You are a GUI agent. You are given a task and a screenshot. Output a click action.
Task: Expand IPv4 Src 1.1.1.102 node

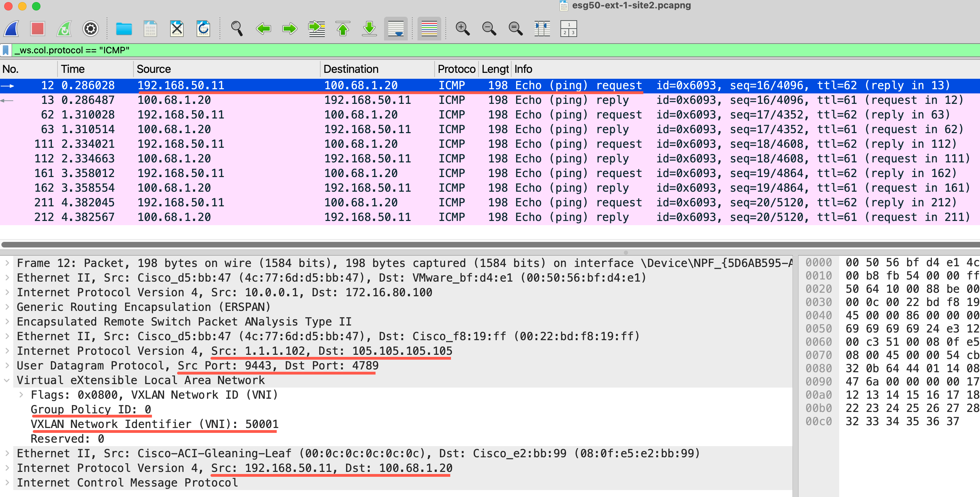point(7,351)
